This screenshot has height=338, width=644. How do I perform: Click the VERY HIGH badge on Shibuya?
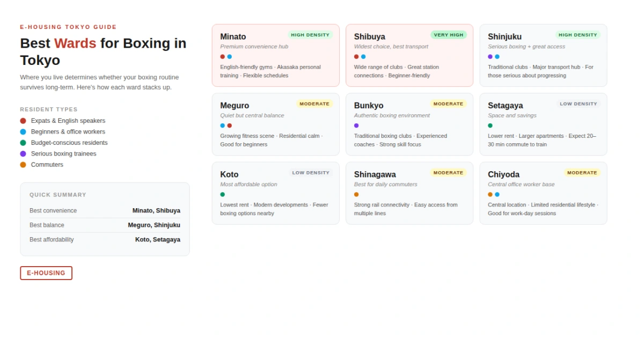click(x=448, y=35)
